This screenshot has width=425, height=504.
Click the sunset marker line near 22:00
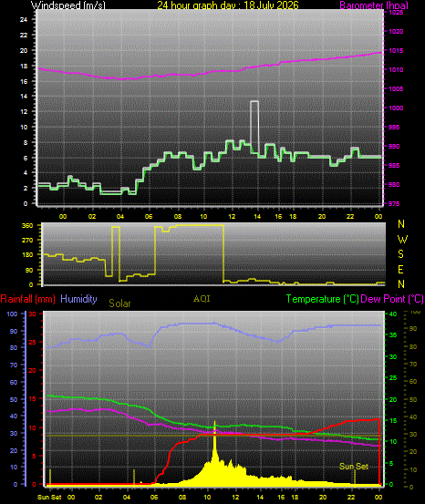pyautogui.click(x=355, y=478)
